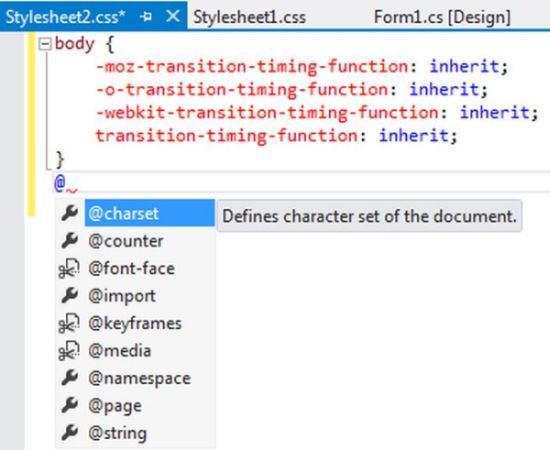
Task: Choose @keyframes in the IntelliSense list
Action: (x=135, y=323)
